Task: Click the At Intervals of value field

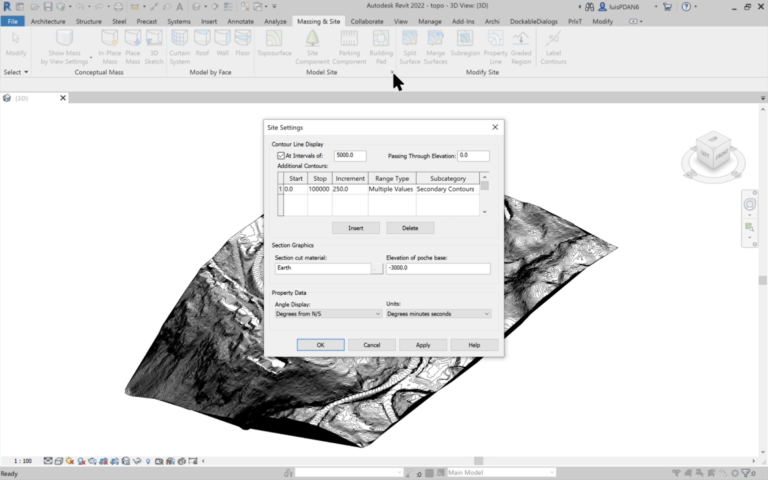Action: click(x=350, y=155)
